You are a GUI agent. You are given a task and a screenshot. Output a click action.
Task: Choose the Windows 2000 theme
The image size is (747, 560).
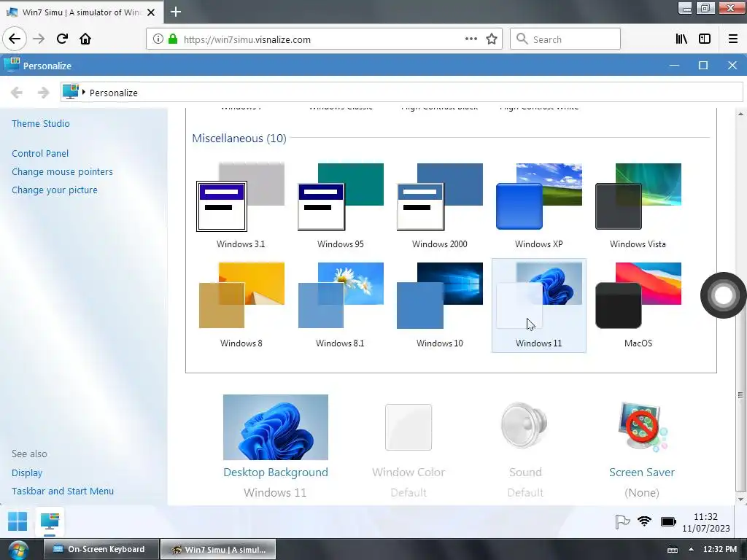click(439, 205)
